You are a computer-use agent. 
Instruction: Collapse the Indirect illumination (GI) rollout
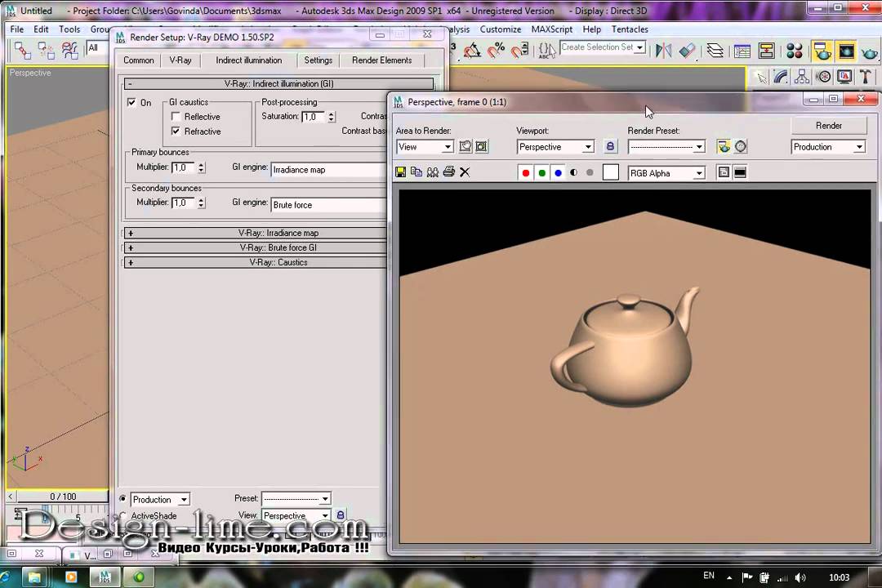pos(278,84)
